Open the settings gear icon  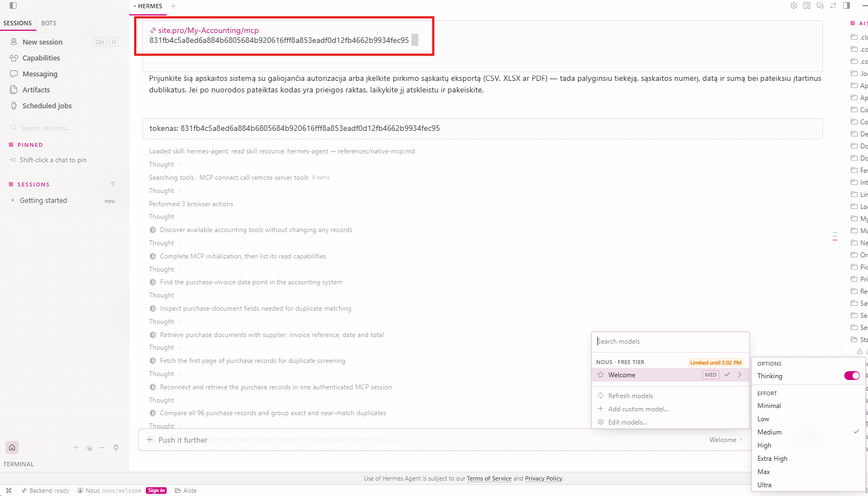pos(794,5)
